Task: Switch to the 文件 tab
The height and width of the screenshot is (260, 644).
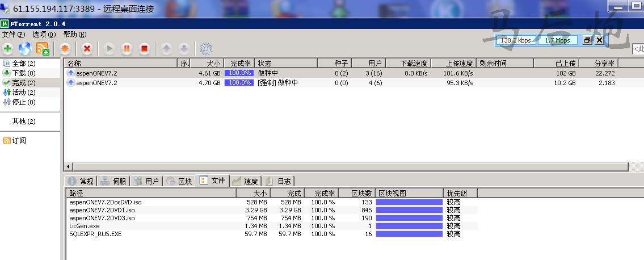Action: pos(212,181)
